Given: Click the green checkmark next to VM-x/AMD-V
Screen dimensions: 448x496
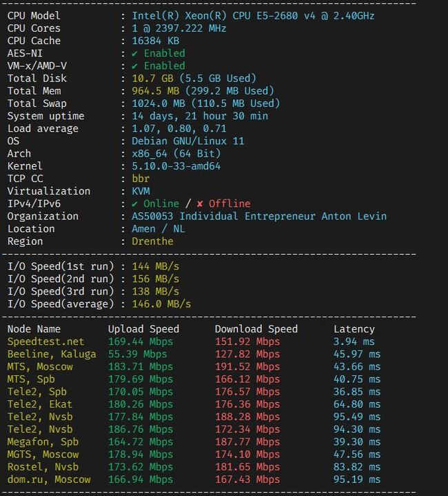Looking at the screenshot, I should coord(134,66).
